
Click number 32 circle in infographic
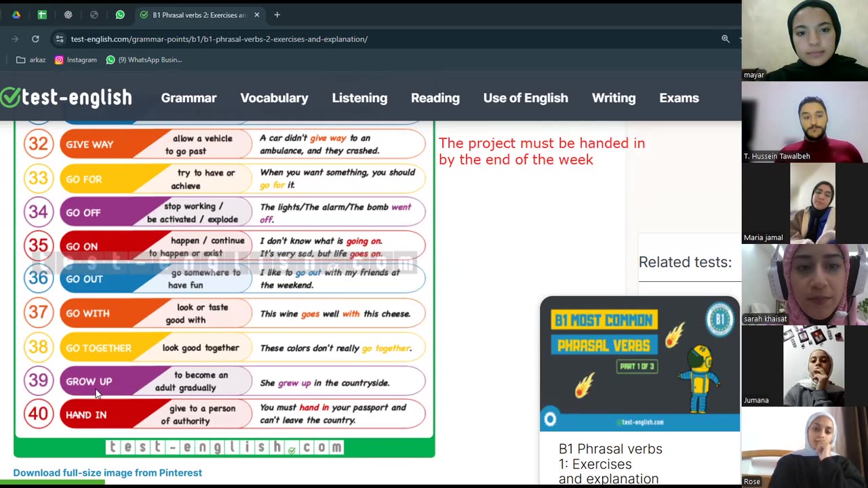39,144
